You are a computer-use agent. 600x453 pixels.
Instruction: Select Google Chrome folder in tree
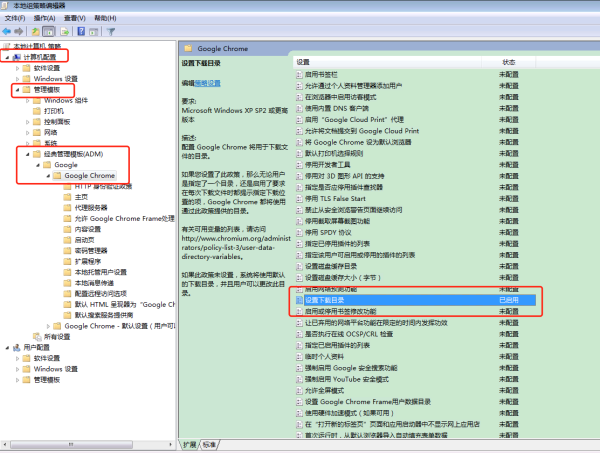click(x=89, y=176)
